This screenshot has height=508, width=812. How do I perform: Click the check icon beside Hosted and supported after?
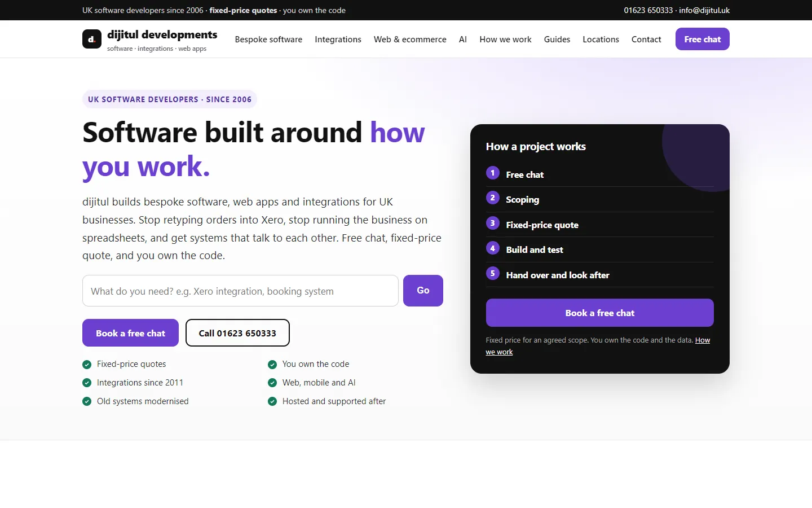click(272, 401)
